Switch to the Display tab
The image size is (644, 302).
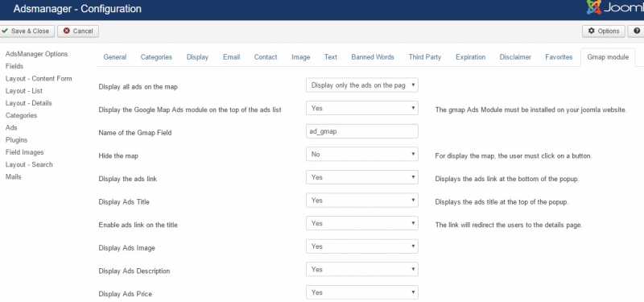pyautogui.click(x=197, y=57)
